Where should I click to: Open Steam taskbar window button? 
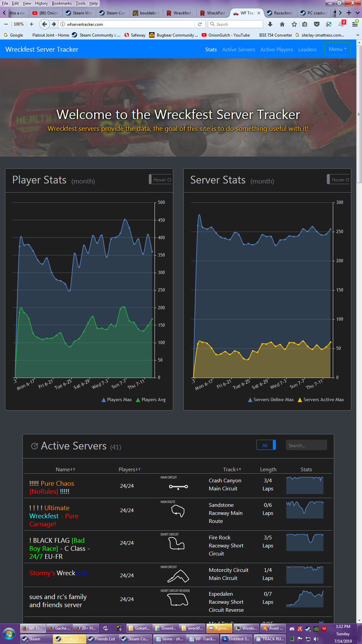click(x=36, y=639)
